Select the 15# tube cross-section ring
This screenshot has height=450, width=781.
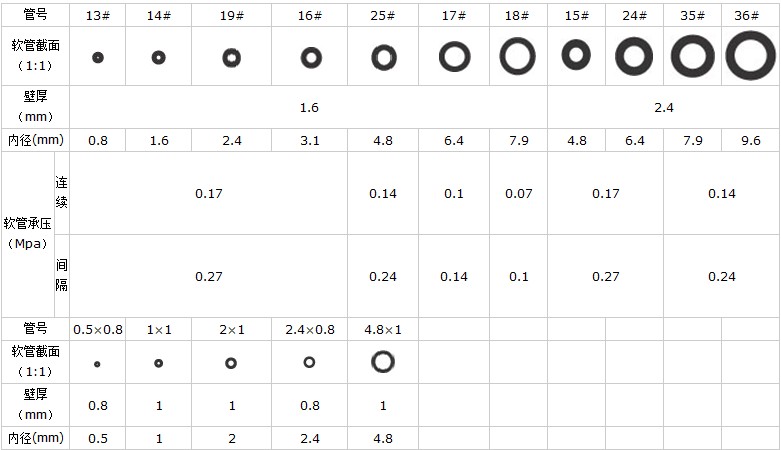coord(576,54)
